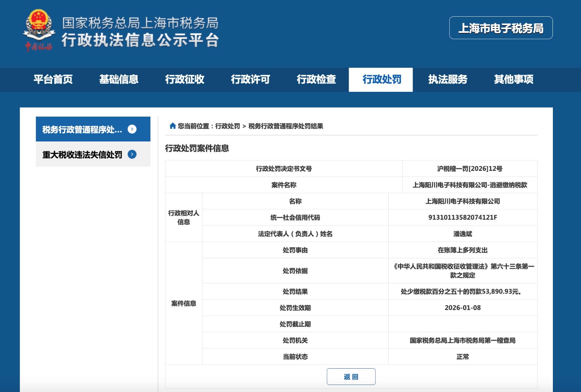Open the 基础信息 navigation tab
Image resolution: width=581 pixels, height=392 pixels.
119,80
